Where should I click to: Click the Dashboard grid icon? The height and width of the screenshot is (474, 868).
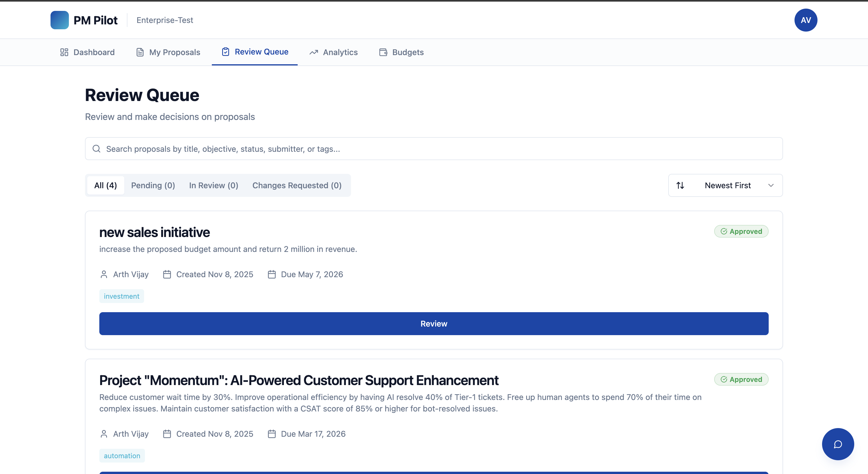point(64,52)
